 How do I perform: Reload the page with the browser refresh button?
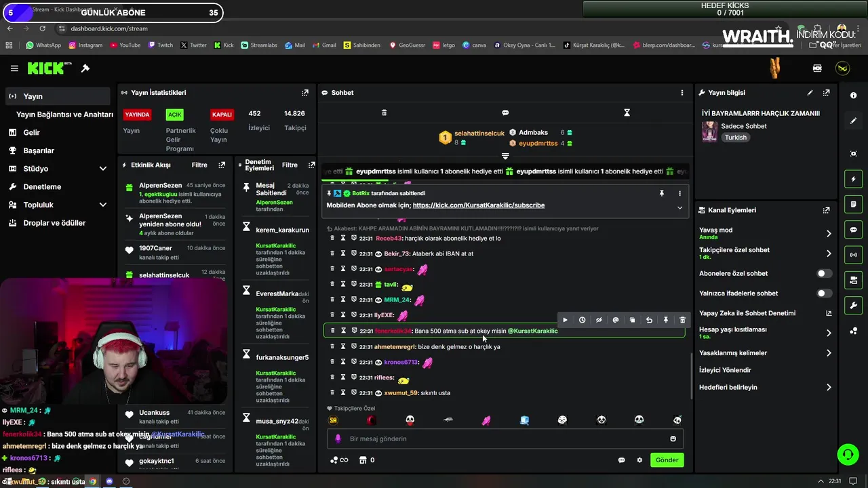(42, 28)
